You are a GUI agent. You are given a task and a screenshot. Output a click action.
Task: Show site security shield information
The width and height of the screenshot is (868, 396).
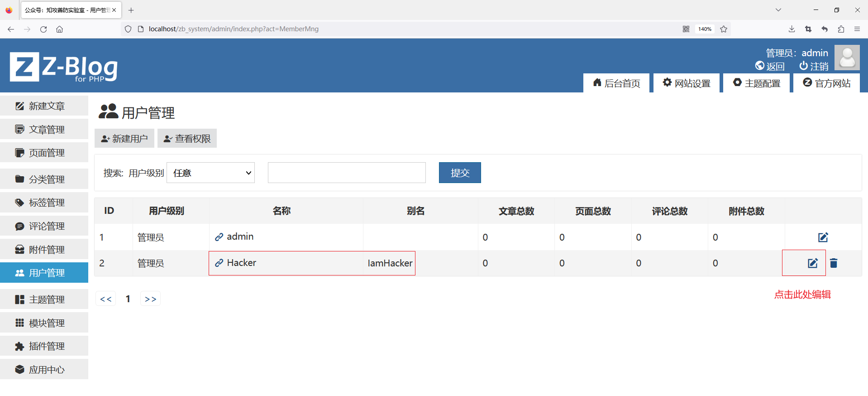point(128,29)
